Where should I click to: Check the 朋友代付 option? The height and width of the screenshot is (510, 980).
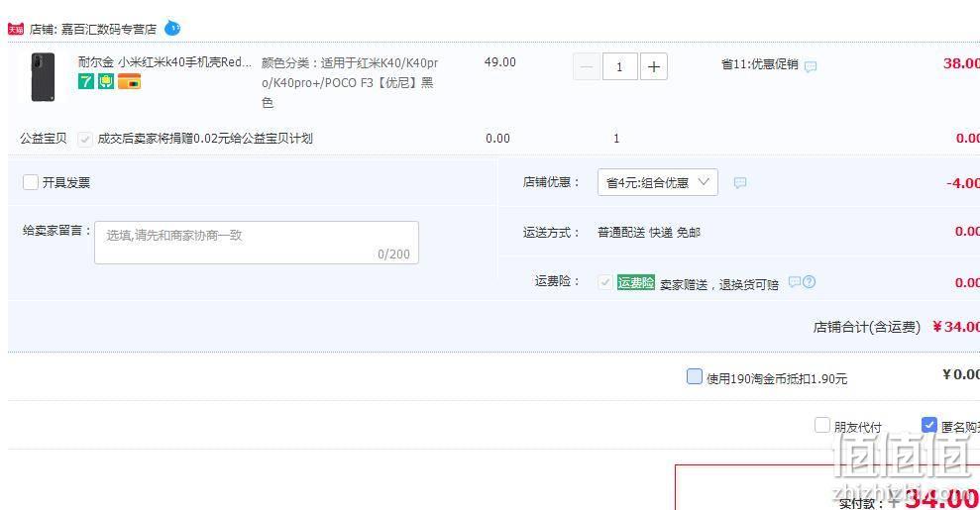(822, 425)
